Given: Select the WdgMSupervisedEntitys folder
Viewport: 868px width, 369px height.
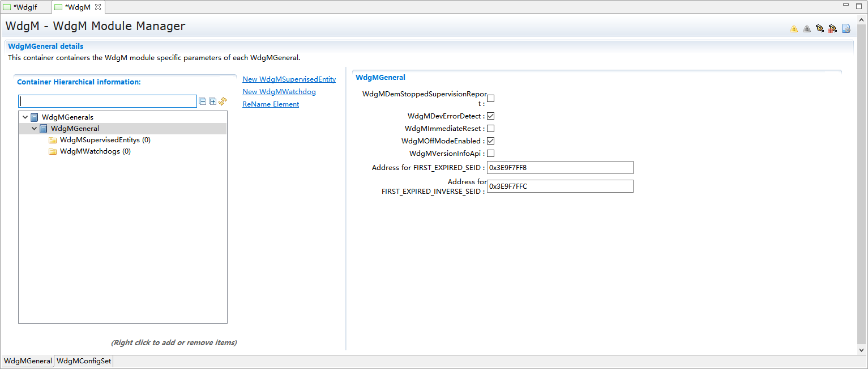Looking at the screenshot, I should click(x=105, y=140).
